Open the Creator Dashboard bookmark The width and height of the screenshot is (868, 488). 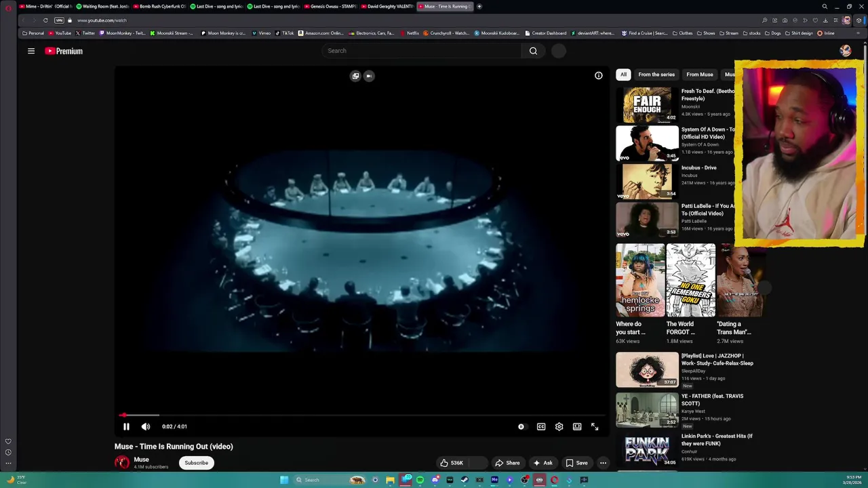pos(546,33)
